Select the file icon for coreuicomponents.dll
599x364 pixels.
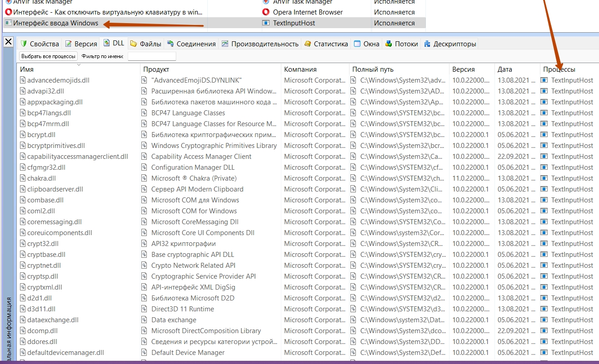pos(22,233)
